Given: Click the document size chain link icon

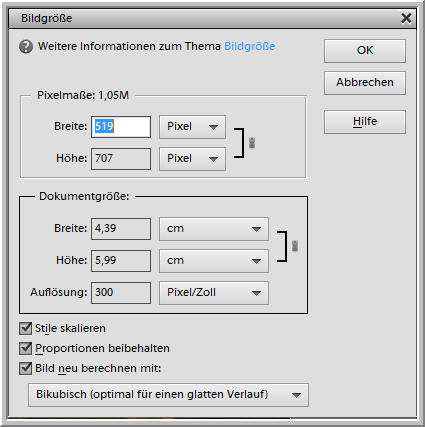Looking at the screenshot, I should click(x=295, y=246).
